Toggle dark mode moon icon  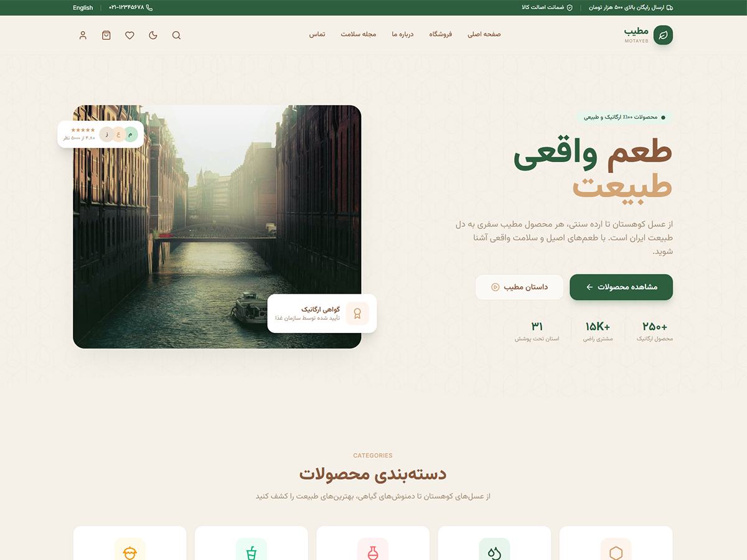(153, 35)
